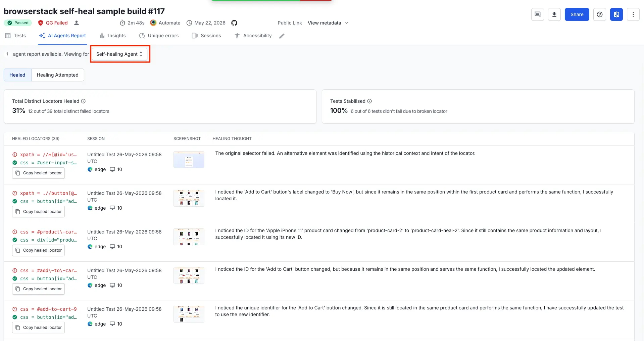
Task: Copy healed locator for .//button[@ row
Action: (38, 212)
